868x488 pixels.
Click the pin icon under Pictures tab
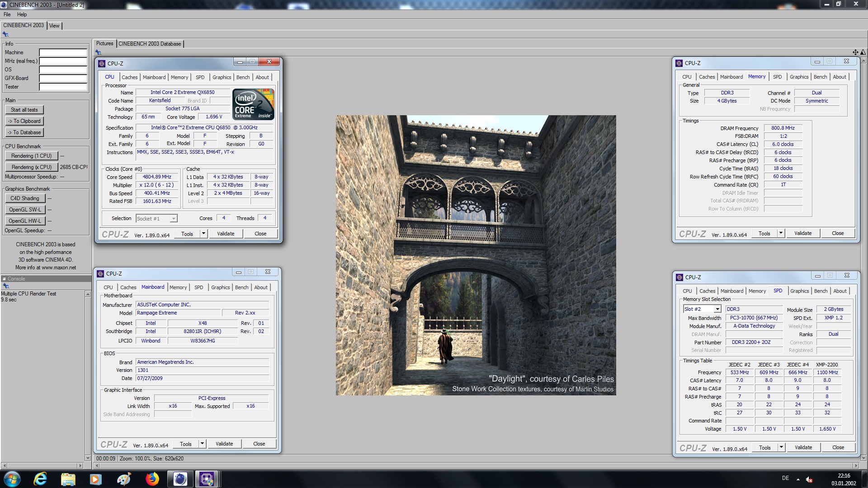pyautogui.click(x=98, y=52)
